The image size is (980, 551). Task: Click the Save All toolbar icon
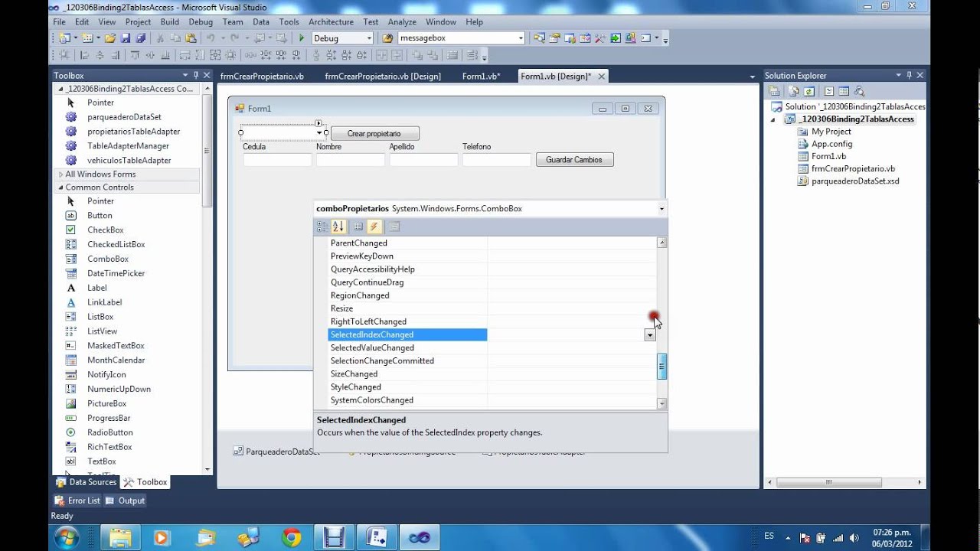click(141, 37)
